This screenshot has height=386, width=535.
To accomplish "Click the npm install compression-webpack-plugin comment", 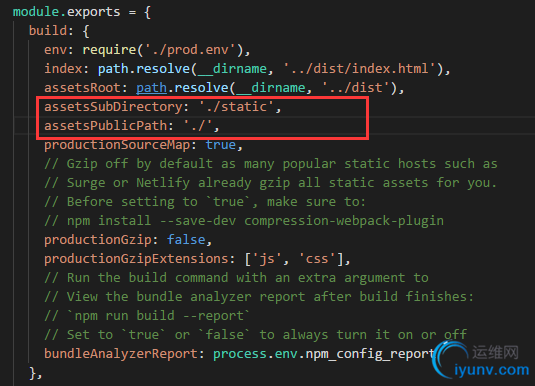I will coord(244,221).
